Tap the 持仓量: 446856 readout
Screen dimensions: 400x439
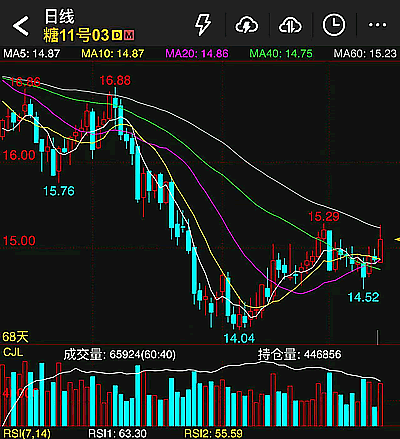click(x=299, y=354)
